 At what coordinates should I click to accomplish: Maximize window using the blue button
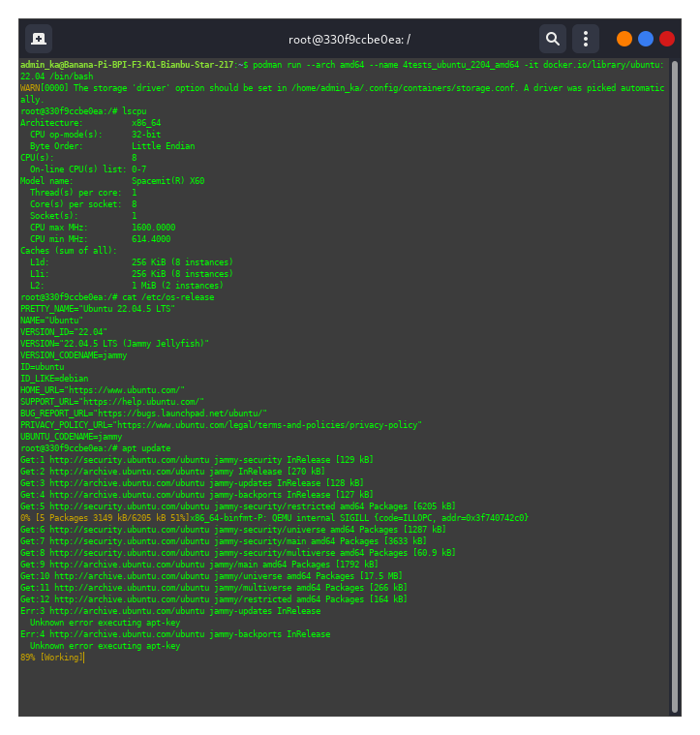(646, 39)
